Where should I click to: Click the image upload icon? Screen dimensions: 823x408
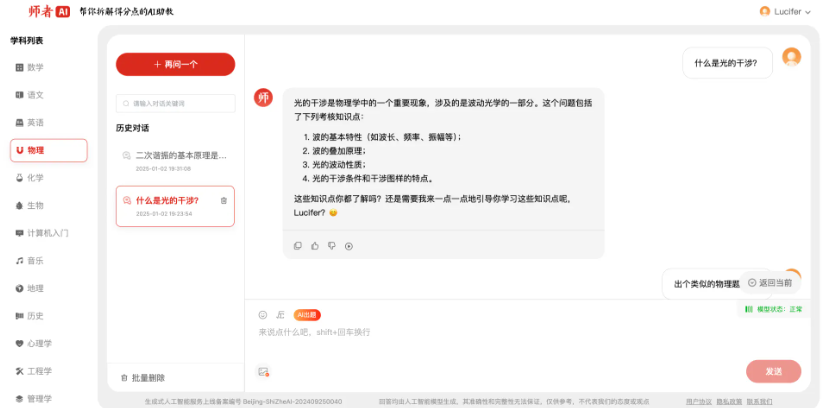pyautogui.click(x=262, y=372)
